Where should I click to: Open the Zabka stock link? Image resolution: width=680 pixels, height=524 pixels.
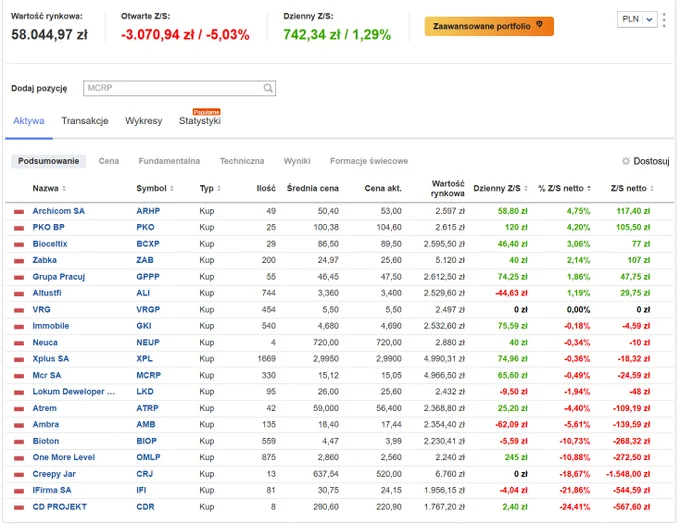44,260
